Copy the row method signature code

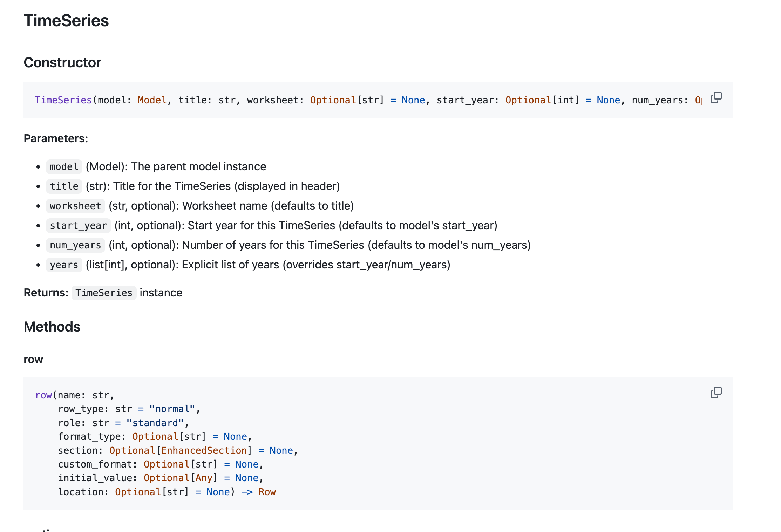pos(715,393)
